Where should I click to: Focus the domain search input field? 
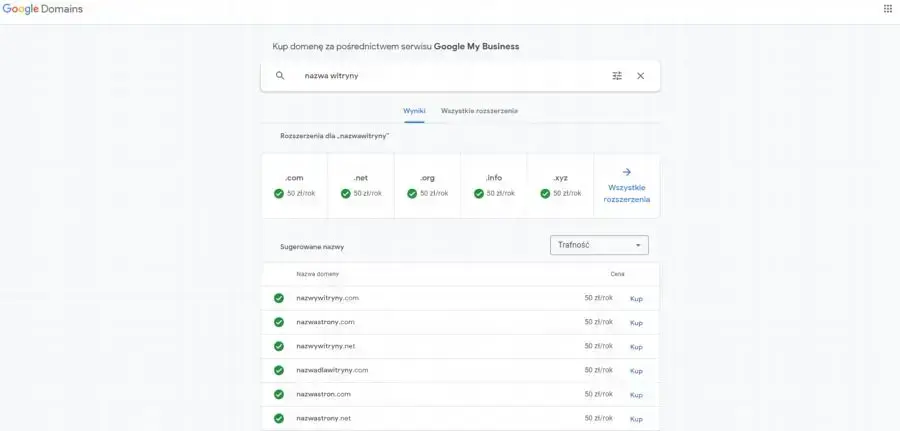pos(450,76)
